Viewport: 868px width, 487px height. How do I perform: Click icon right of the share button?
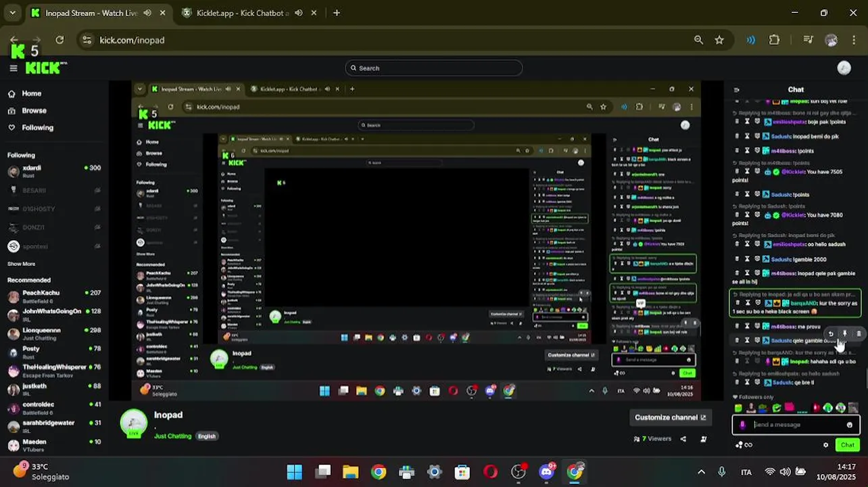[x=704, y=439]
